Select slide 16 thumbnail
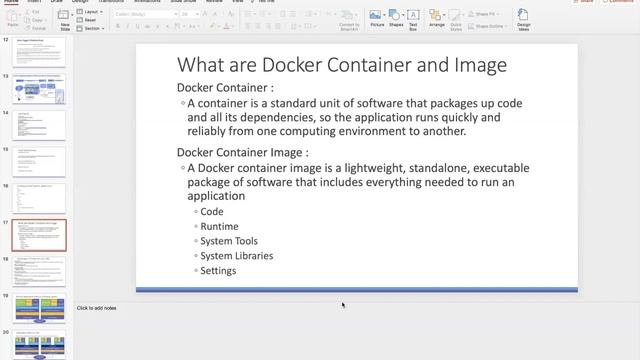 point(39,198)
